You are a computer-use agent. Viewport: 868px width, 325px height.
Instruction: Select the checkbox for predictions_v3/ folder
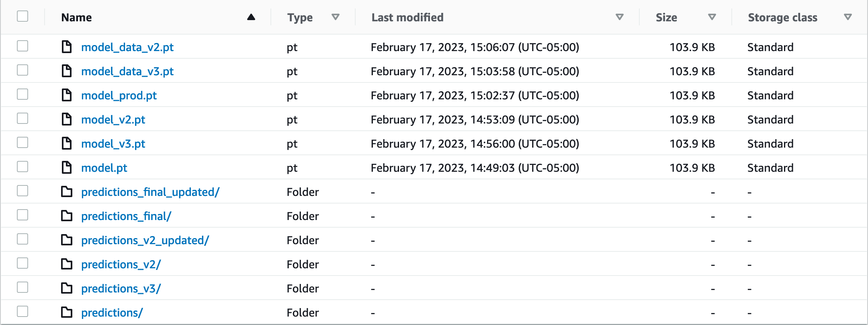(x=23, y=287)
